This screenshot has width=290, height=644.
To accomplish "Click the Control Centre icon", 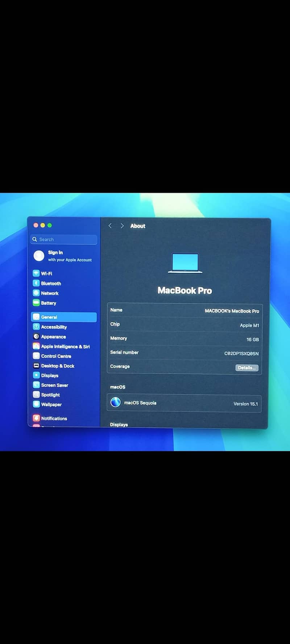I will (x=36, y=356).
